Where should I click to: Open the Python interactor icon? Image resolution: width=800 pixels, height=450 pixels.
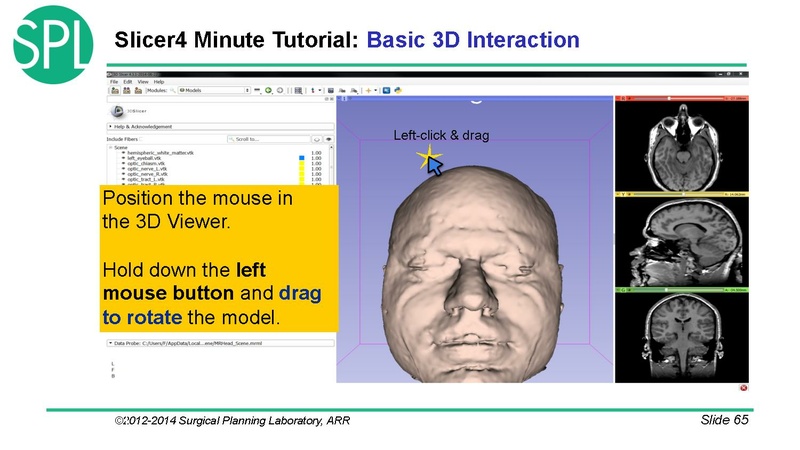click(x=398, y=90)
